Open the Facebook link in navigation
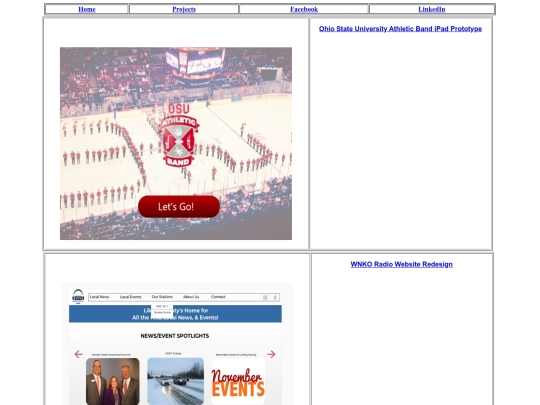This screenshot has width=540, height=405. pyautogui.click(x=304, y=9)
